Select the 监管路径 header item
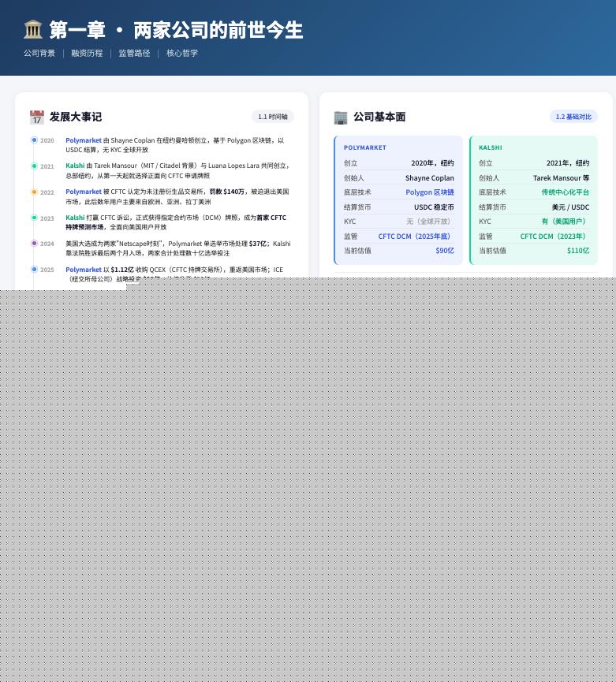The image size is (616, 682). (134, 53)
